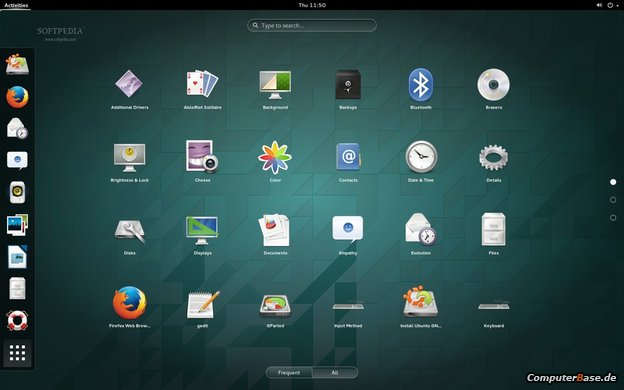Select the first page indicator dot
The height and width of the screenshot is (390, 624).
point(613,182)
